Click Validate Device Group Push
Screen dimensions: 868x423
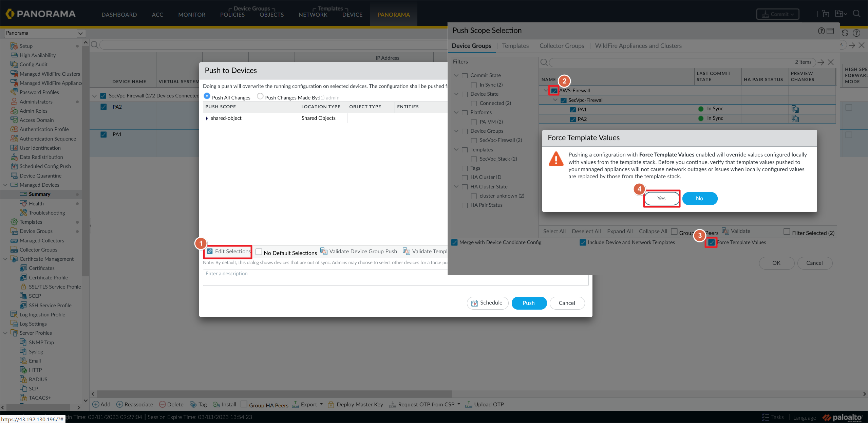[358, 251]
